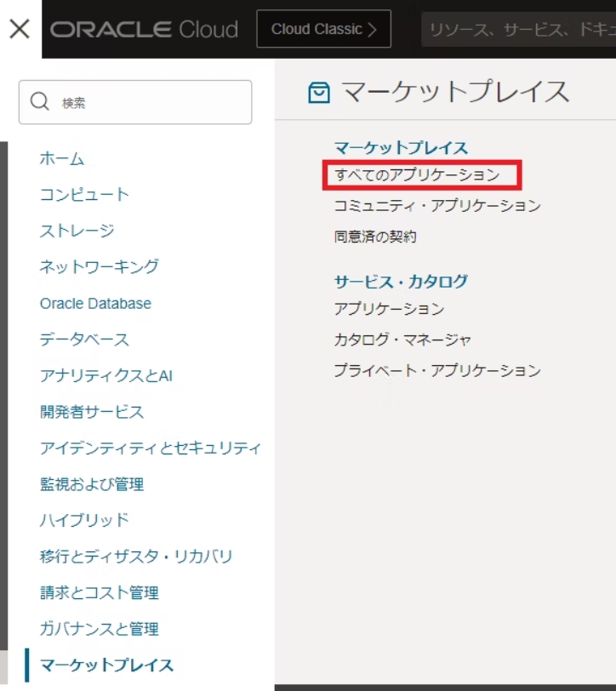Viewport: 616px width, 691px height.
Task: Click the 同意済の契約 link
Action: click(375, 237)
